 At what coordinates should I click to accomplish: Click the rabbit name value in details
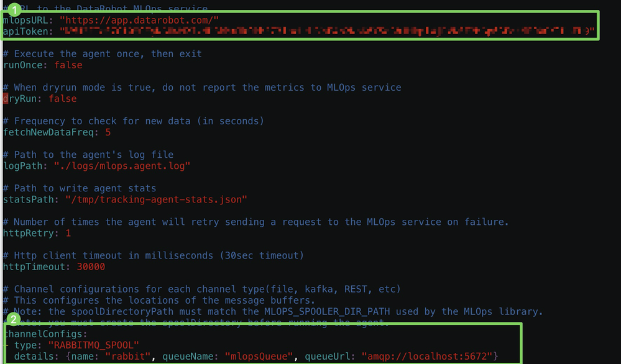pos(127,356)
